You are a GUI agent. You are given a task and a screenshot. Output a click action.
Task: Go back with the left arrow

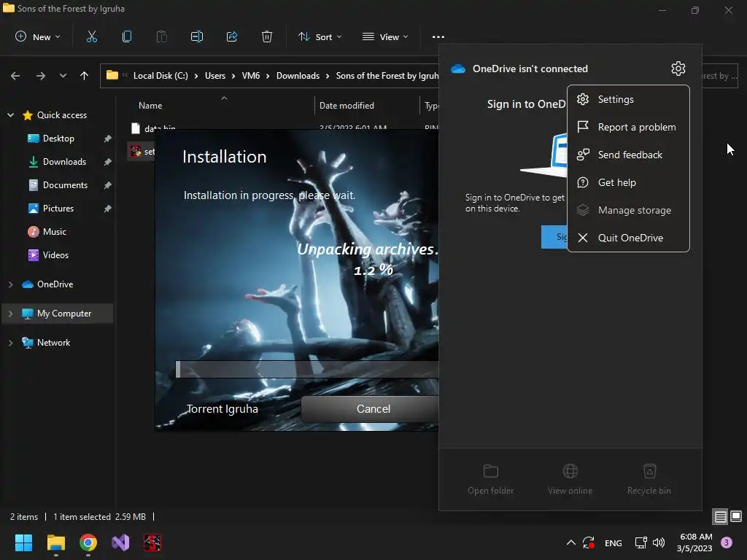coord(15,76)
